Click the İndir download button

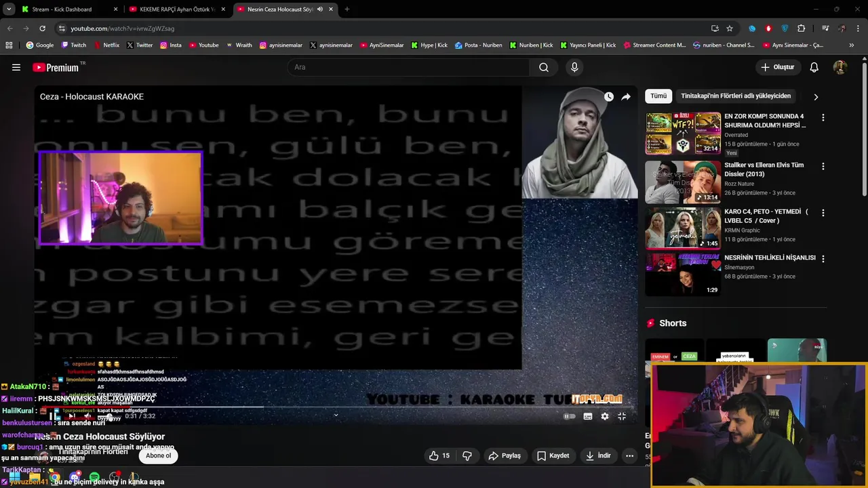coord(598,455)
